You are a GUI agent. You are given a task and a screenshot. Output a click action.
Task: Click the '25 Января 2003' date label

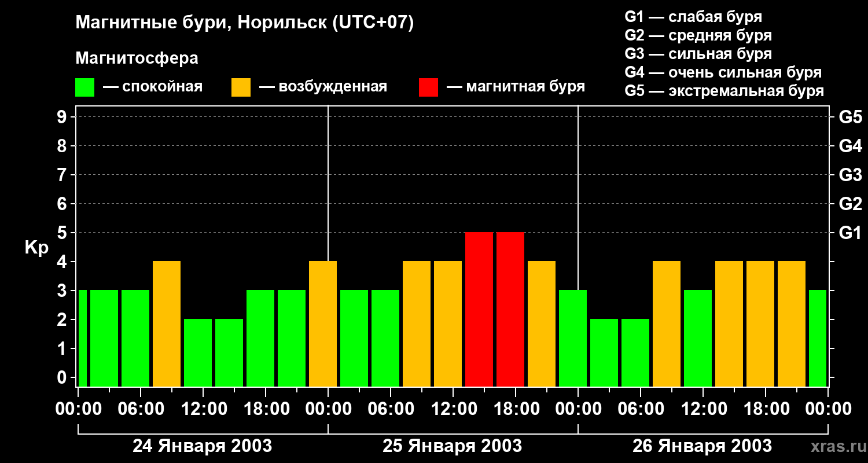[452, 446]
